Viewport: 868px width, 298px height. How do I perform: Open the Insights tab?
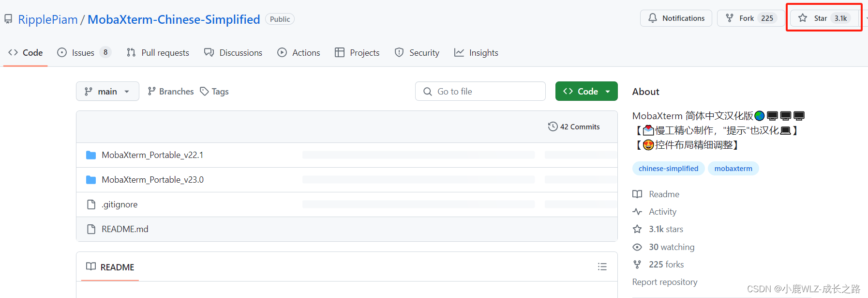coord(476,52)
